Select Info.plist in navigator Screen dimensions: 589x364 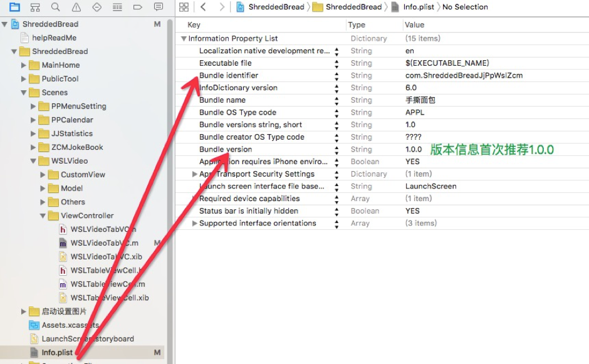pyautogui.click(x=57, y=352)
